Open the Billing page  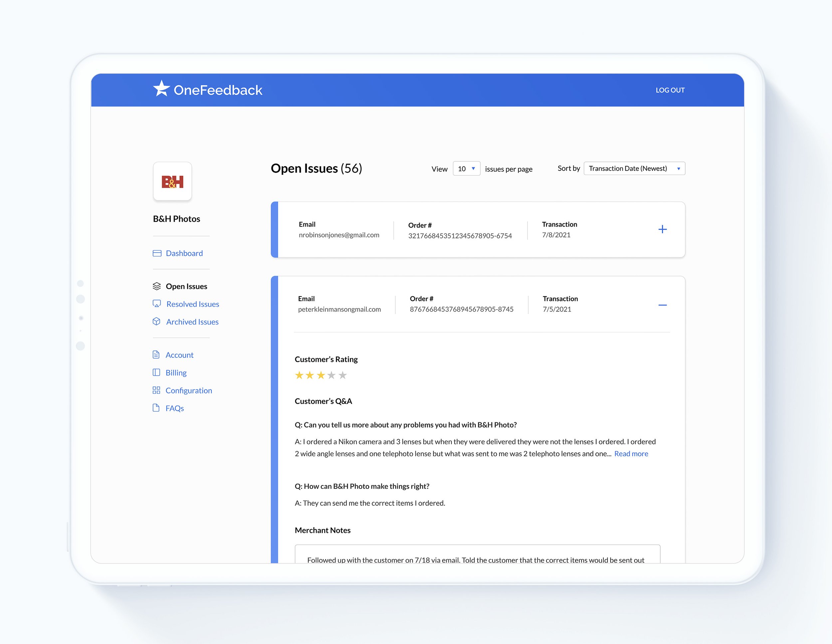(x=176, y=373)
